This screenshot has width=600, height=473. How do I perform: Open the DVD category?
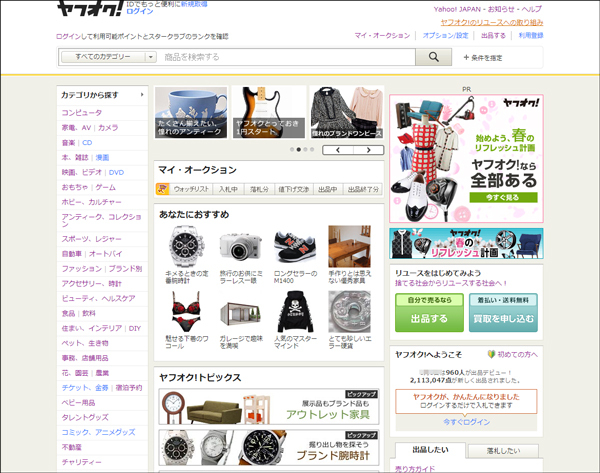[x=116, y=172]
